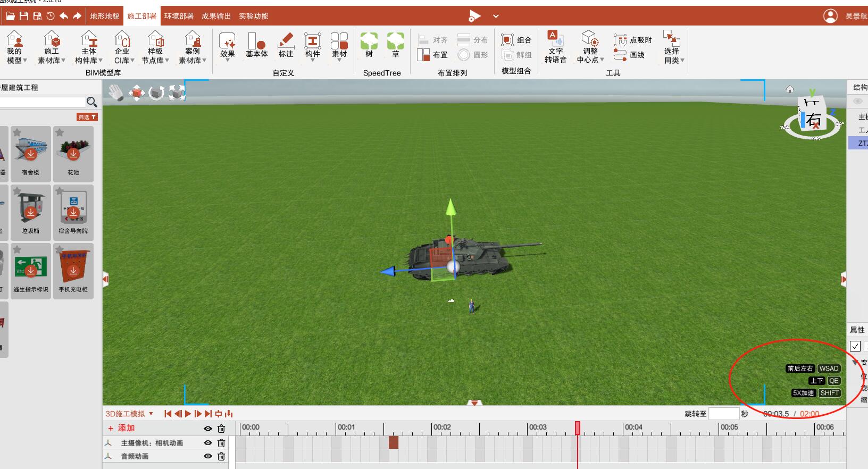Toggle visibility of 音频动画 audio track

coord(208,456)
